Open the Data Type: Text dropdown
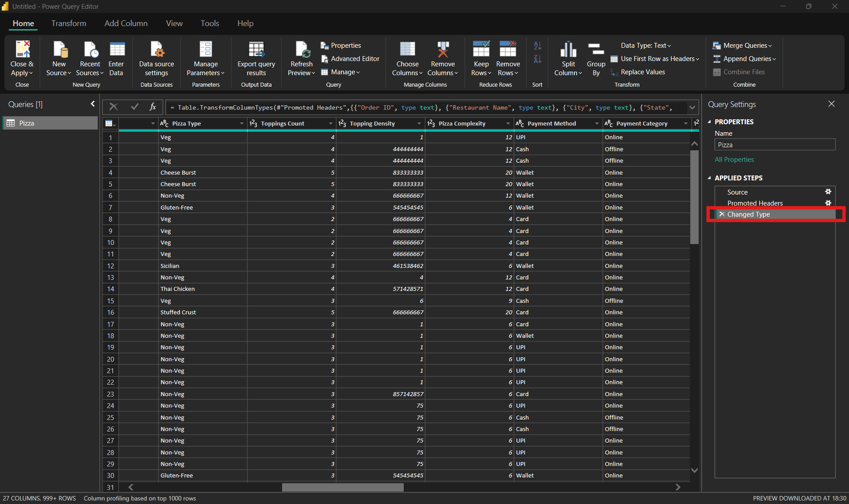 (x=646, y=46)
